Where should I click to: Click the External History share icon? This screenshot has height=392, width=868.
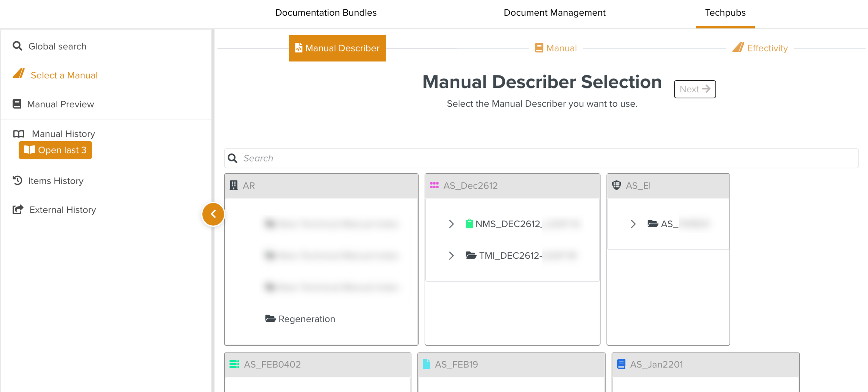click(x=18, y=209)
